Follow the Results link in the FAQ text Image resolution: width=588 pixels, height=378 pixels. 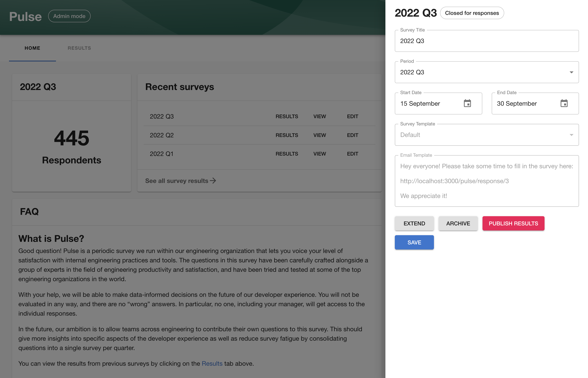(212, 364)
